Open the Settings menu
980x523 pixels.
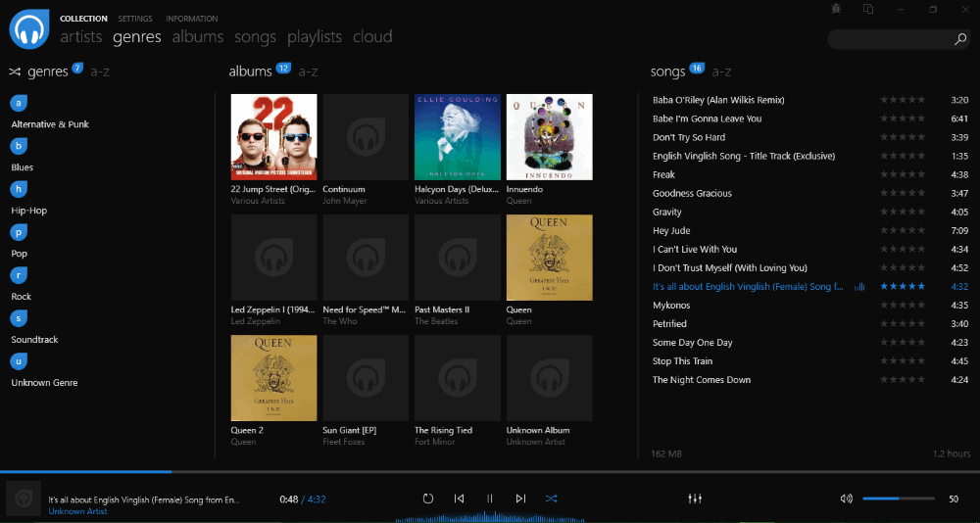point(135,19)
